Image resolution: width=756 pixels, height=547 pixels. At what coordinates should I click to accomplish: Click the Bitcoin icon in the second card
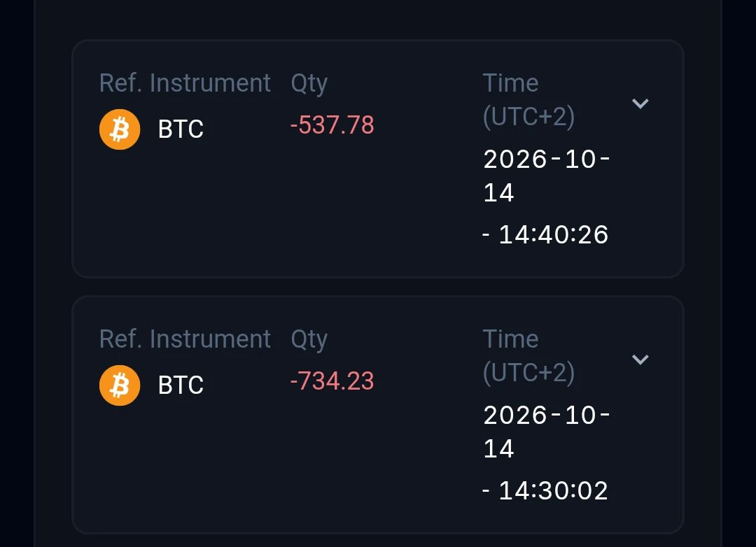coord(120,385)
